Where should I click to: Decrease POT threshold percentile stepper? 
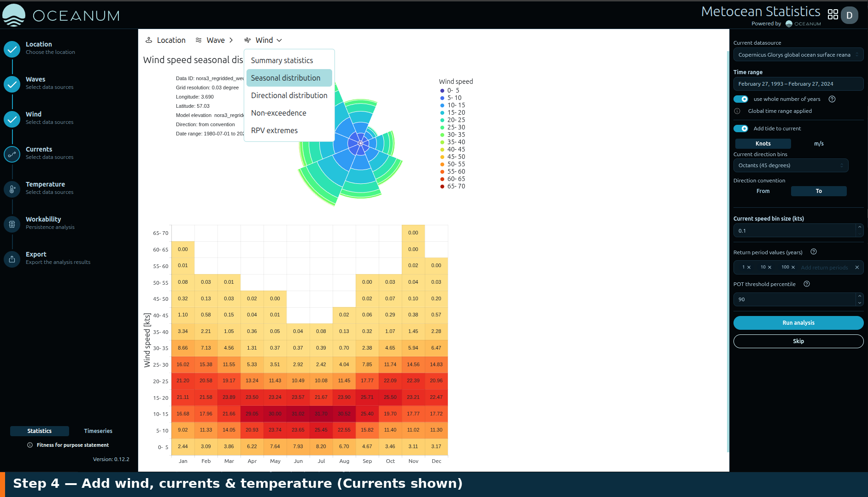click(x=860, y=303)
